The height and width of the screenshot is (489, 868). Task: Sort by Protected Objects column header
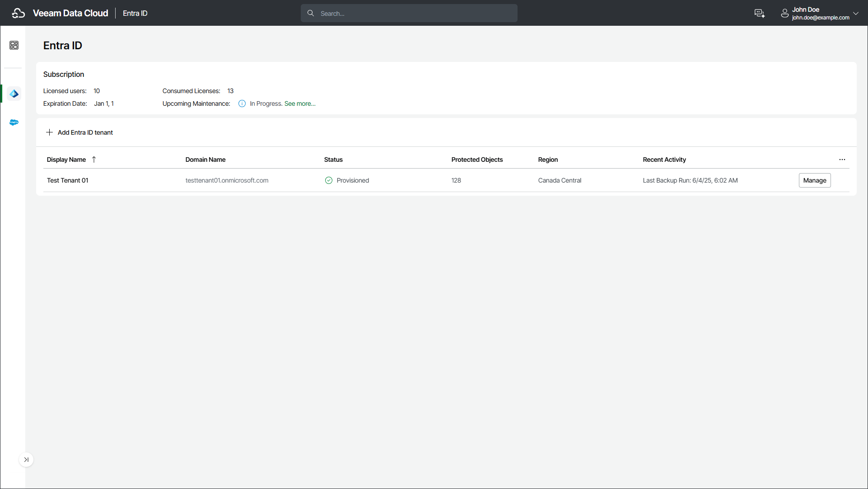477,160
